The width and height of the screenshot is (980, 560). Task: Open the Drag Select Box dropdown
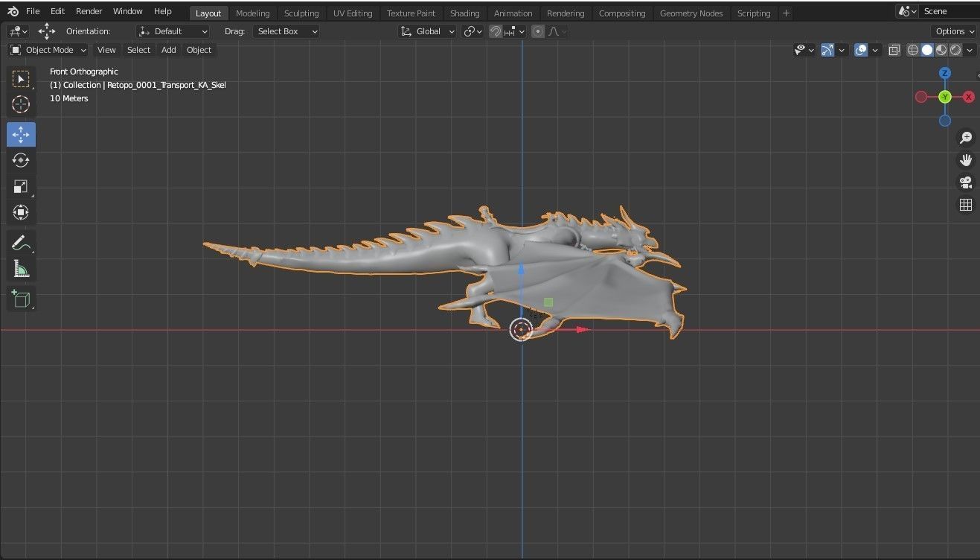pos(286,31)
